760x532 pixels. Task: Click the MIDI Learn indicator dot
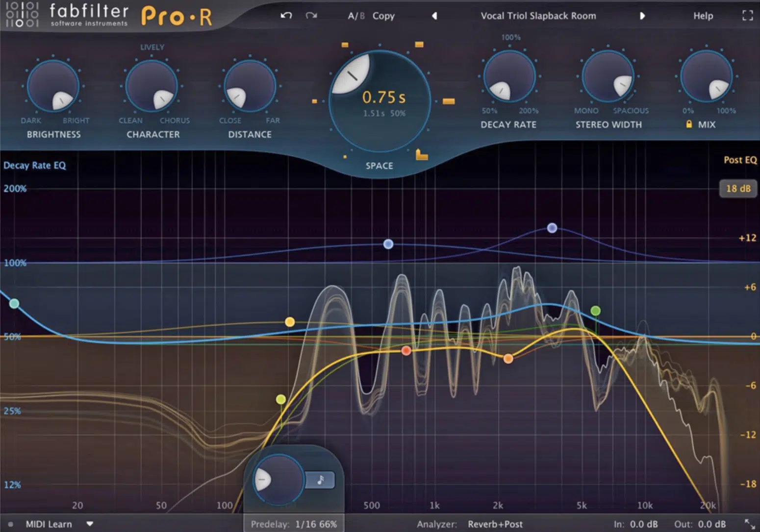10,524
